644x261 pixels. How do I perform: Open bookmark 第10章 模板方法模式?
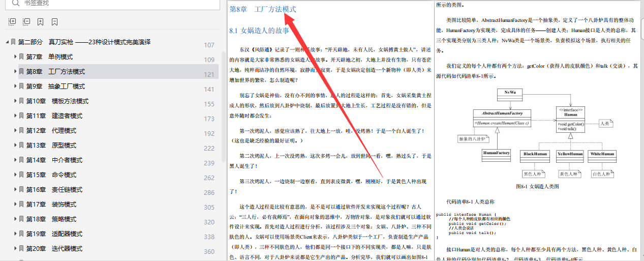(57, 101)
